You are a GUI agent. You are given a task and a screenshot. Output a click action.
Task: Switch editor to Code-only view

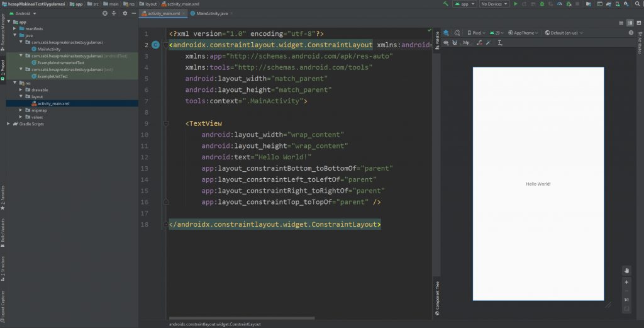621,23
